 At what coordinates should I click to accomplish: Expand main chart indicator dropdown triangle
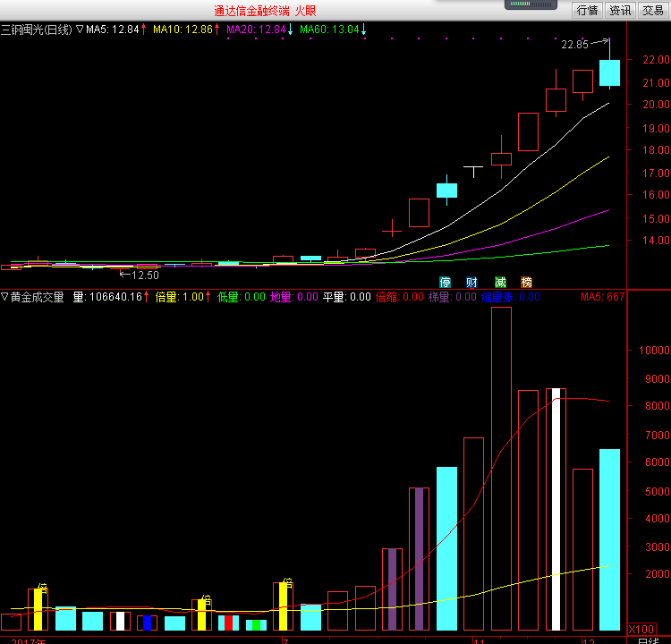80,30
